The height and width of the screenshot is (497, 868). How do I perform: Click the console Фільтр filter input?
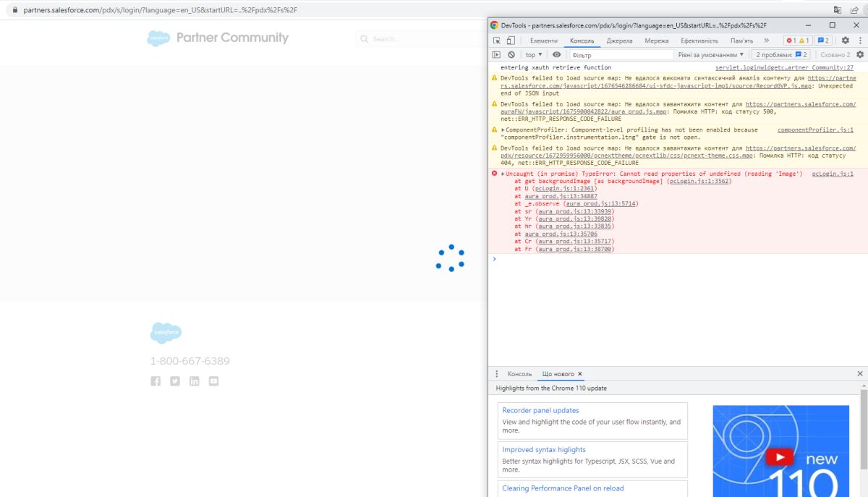pyautogui.click(x=621, y=54)
